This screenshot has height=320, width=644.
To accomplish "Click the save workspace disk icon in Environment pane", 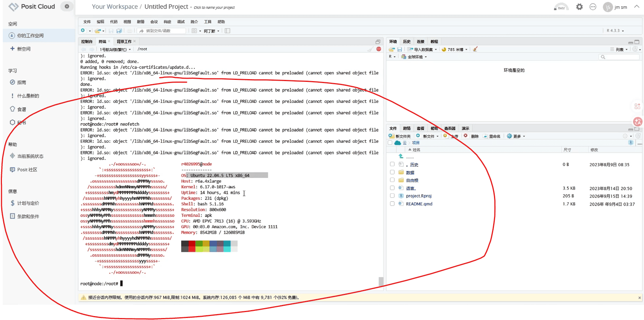I will click(x=400, y=49).
